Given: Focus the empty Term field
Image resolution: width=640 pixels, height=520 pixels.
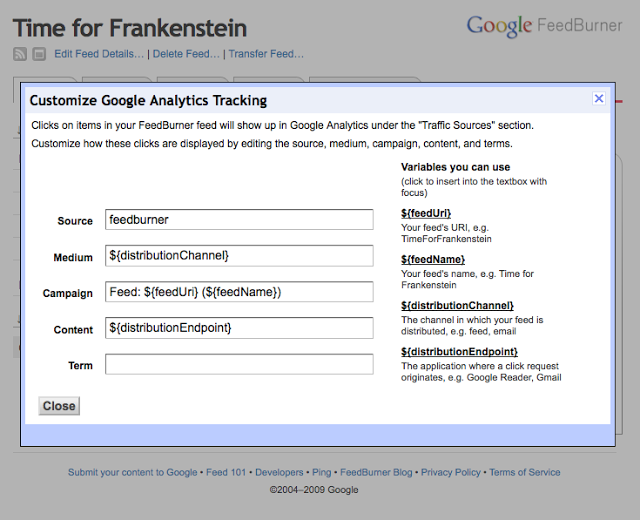Looking at the screenshot, I should [x=238, y=365].
